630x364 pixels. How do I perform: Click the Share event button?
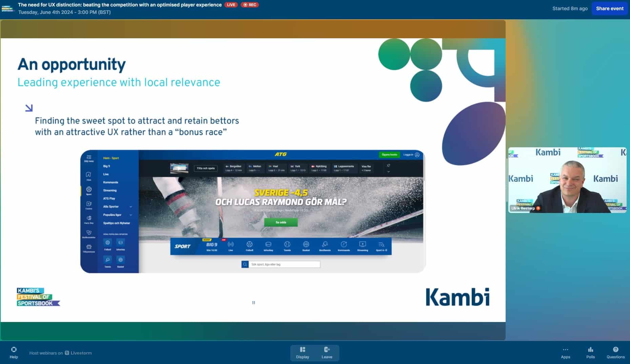pos(610,8)
